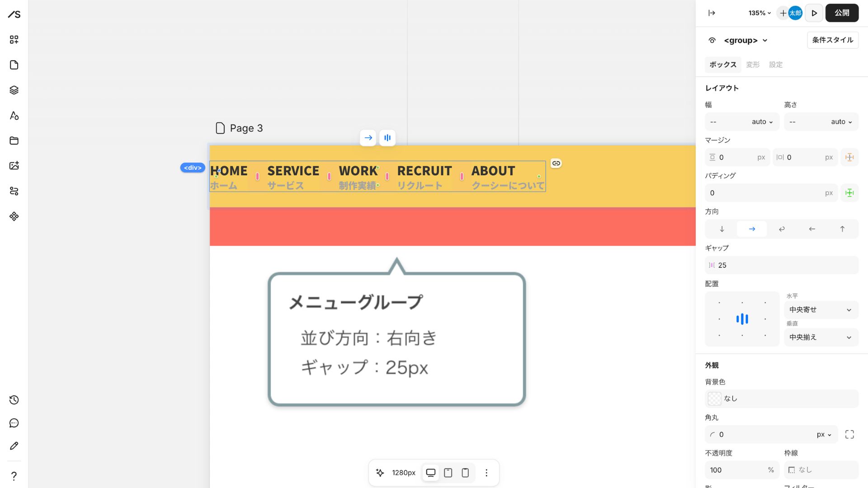The image size is (868, 488).
Task: Open the Layers panel in the left sidebar
Action: 14,90
